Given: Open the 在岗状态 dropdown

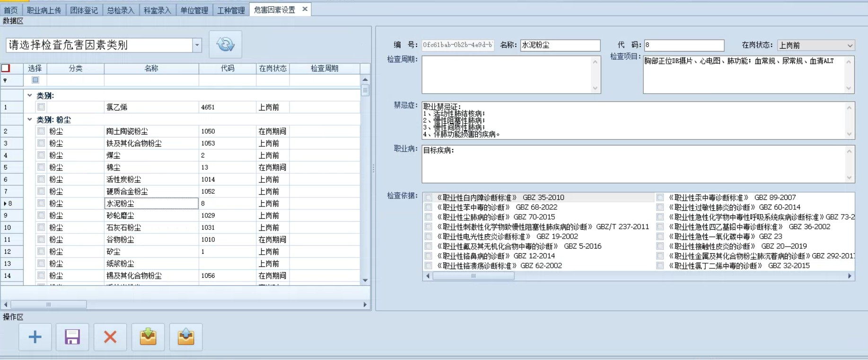Looking at the screenshot, I should (x=850, y=45).
